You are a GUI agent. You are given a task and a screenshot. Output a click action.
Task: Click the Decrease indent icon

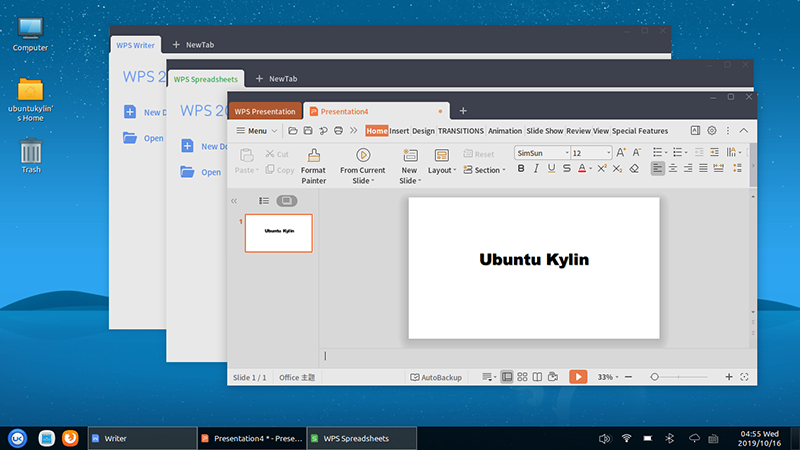699,153
